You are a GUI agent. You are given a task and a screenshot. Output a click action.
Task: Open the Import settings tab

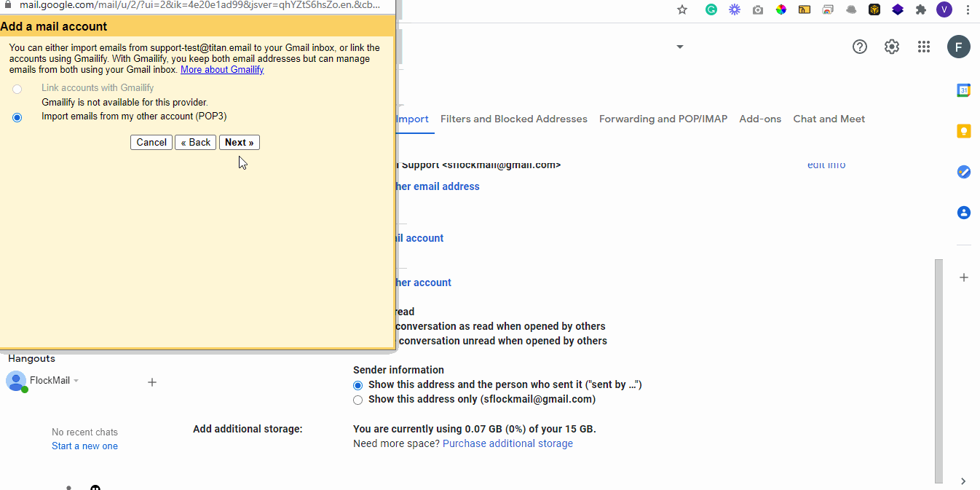[413, 119]
